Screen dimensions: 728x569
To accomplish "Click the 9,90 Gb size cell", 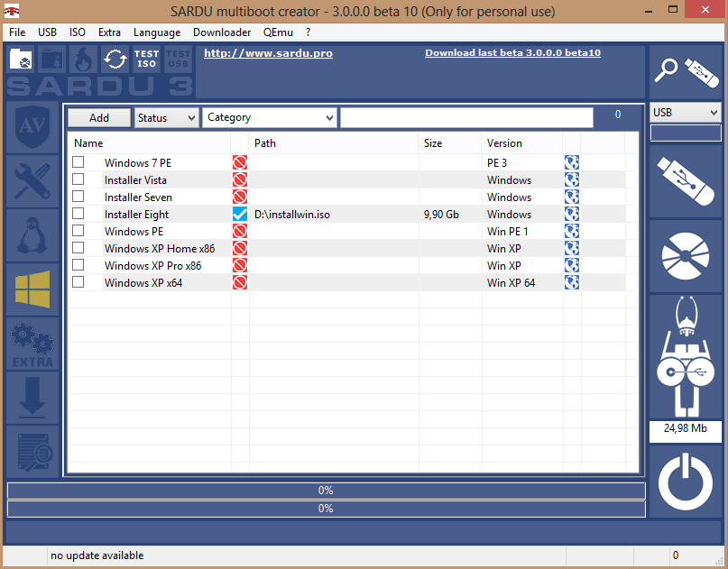I will pos(450,215).
